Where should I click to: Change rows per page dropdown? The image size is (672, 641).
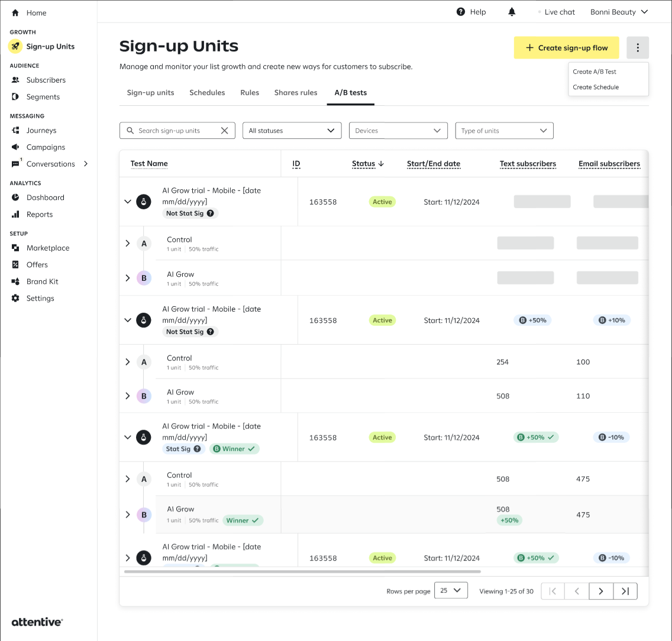tap(451, 590)
